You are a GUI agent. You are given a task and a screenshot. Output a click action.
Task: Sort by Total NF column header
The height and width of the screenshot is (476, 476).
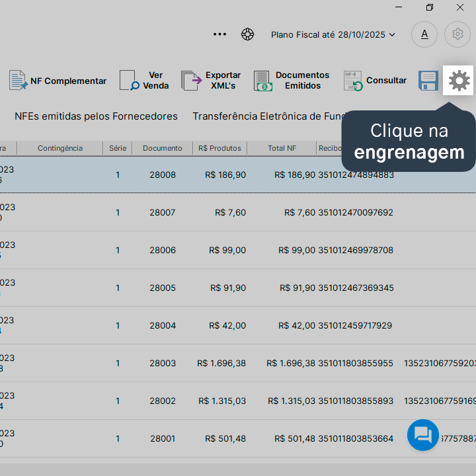coord(282,148)
